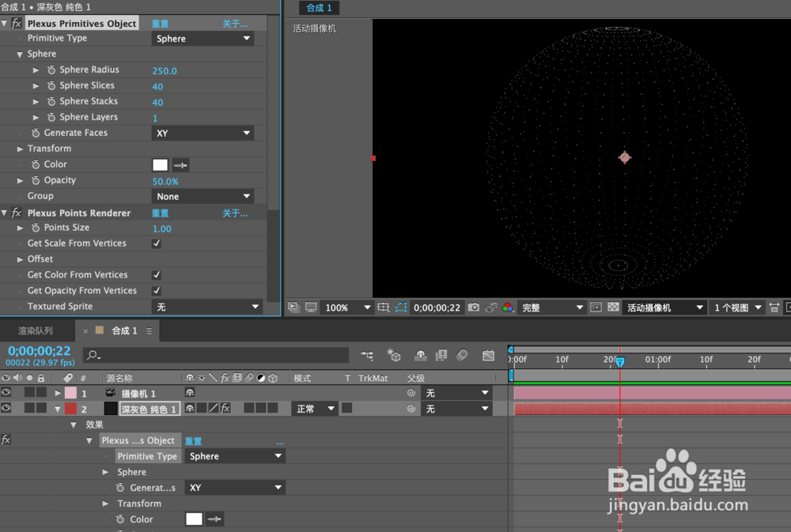The height and width of the screenshot is (532, 791).
Task: Click the blue current time indicator handle
Action: (620, 361)
